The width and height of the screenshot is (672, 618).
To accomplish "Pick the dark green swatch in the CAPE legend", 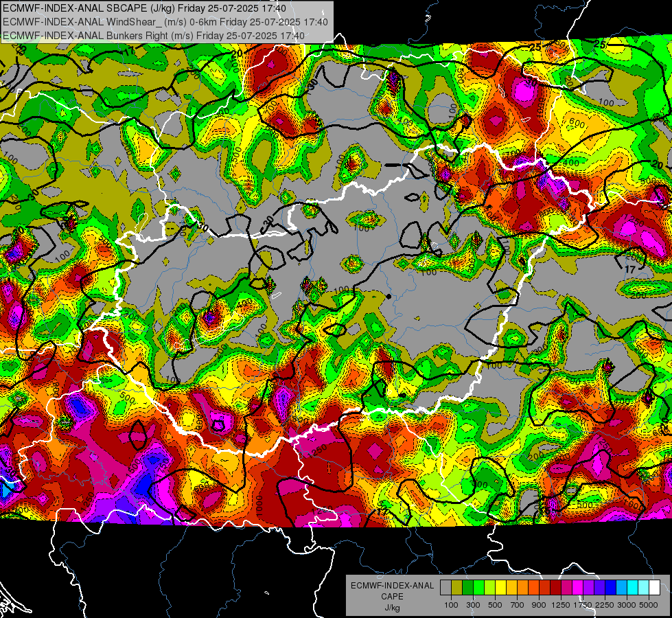I will 467,588.
